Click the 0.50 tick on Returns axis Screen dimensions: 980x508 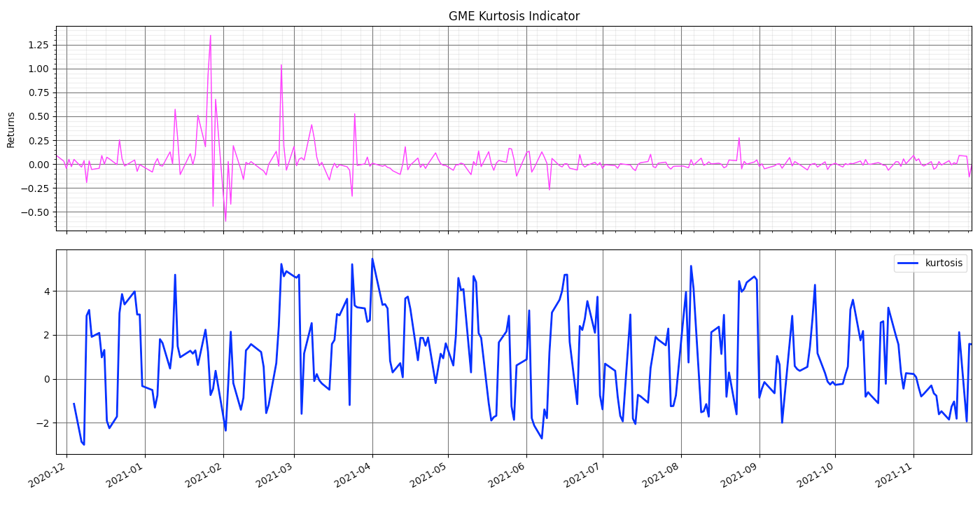pyautogui.click(x=38, y=116)
